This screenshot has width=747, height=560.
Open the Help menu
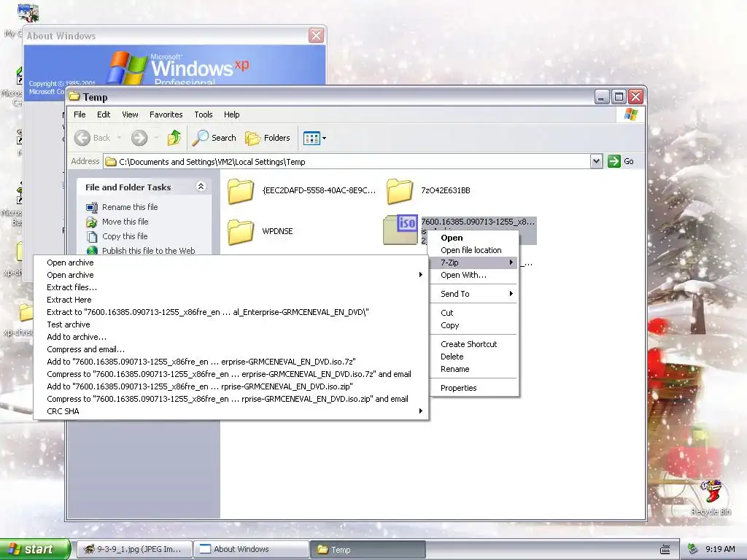231,114
